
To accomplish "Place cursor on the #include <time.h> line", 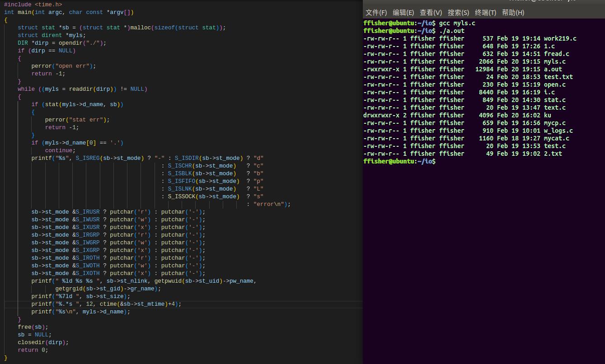I will click(x=33, y=5).
